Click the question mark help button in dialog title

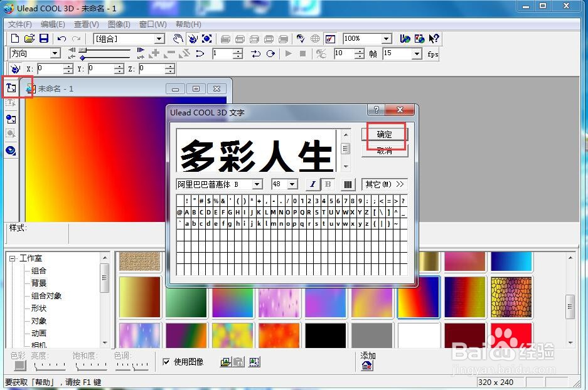pos(376,109)
